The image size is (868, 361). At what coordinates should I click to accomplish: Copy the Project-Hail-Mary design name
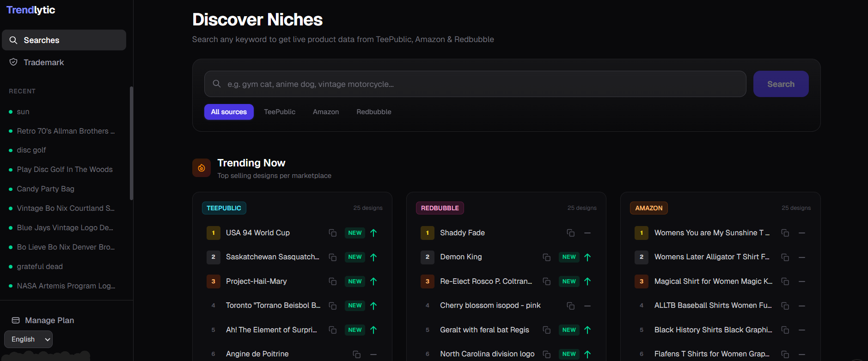332,281
